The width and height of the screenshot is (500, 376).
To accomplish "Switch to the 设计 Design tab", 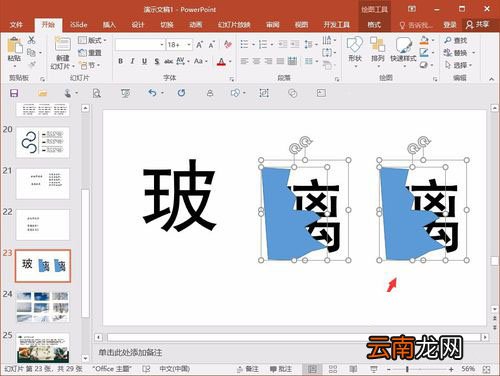I will [x=138, y=25].
